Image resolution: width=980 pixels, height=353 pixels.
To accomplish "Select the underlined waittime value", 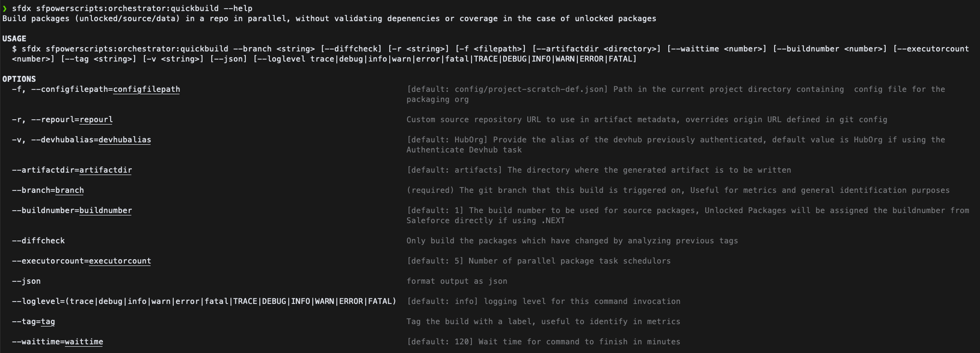I will pos(84,342).
